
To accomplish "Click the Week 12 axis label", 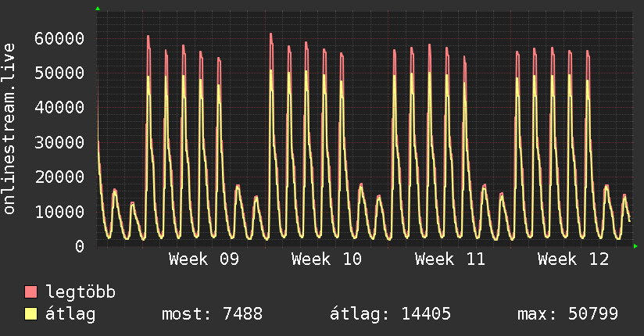I will point(573,259).
